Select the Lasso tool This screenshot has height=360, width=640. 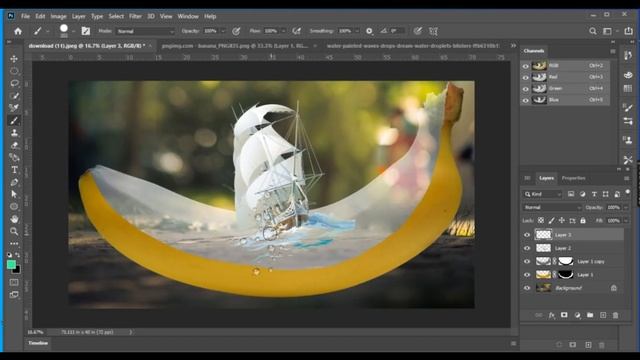14,83
